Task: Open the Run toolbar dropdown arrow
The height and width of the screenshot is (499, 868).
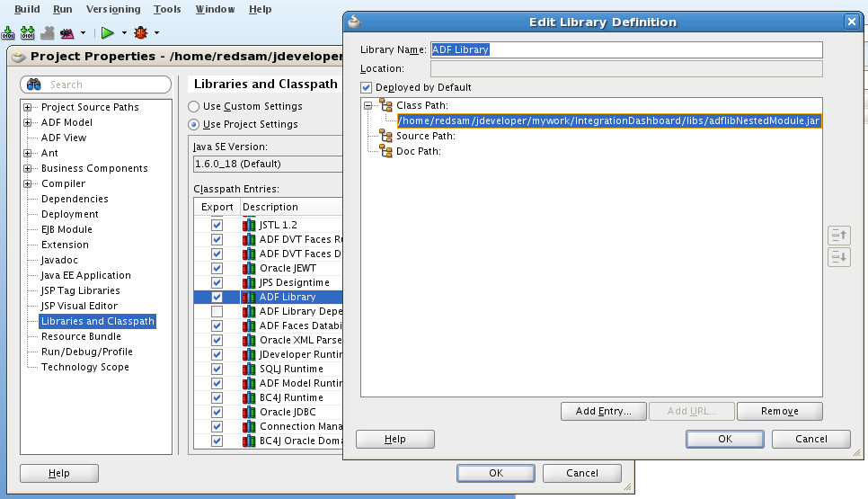Action: 124,33
